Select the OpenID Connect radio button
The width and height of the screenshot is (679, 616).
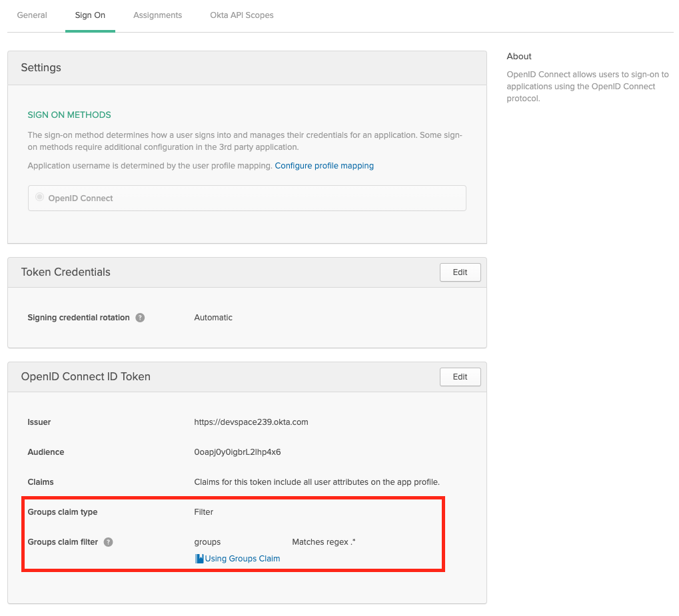(x=40, y=198)
